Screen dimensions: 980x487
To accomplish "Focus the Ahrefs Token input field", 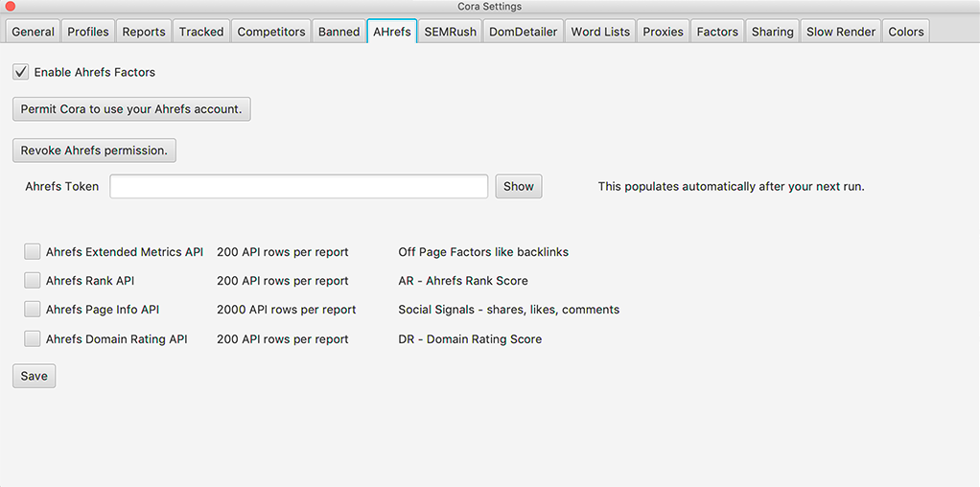I will (299, 186).
